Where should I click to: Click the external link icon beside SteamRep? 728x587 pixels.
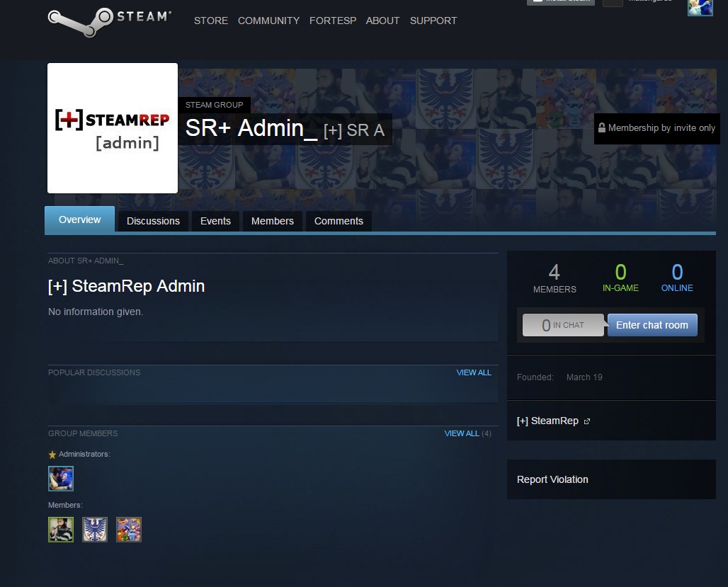pyautogui.click(x=586, y=421)
